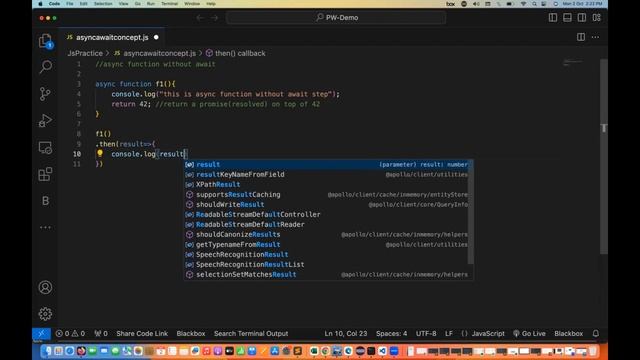This screenshot has height=360, width=640.
Task: Click the PW-Demo command center search box
Action: tap(336, 18)
